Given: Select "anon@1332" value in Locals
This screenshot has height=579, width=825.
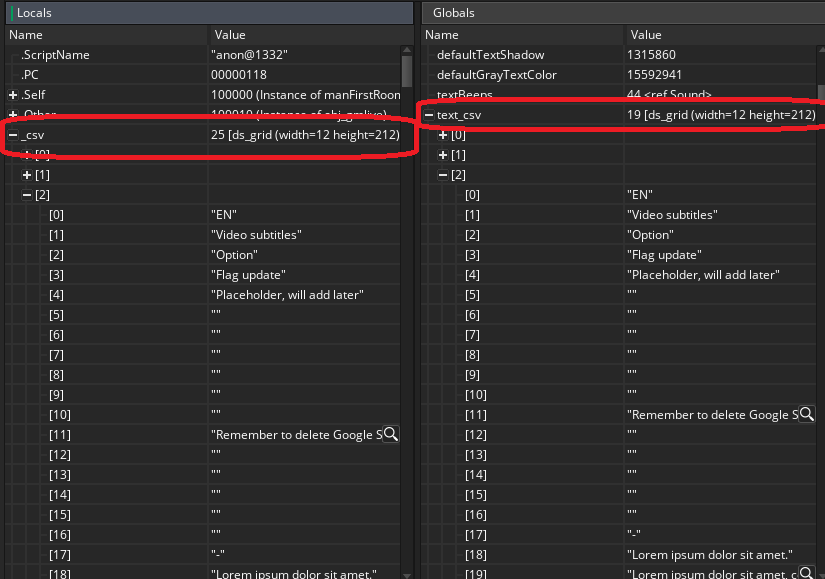Looking at the screenshot, I should 249,55.
